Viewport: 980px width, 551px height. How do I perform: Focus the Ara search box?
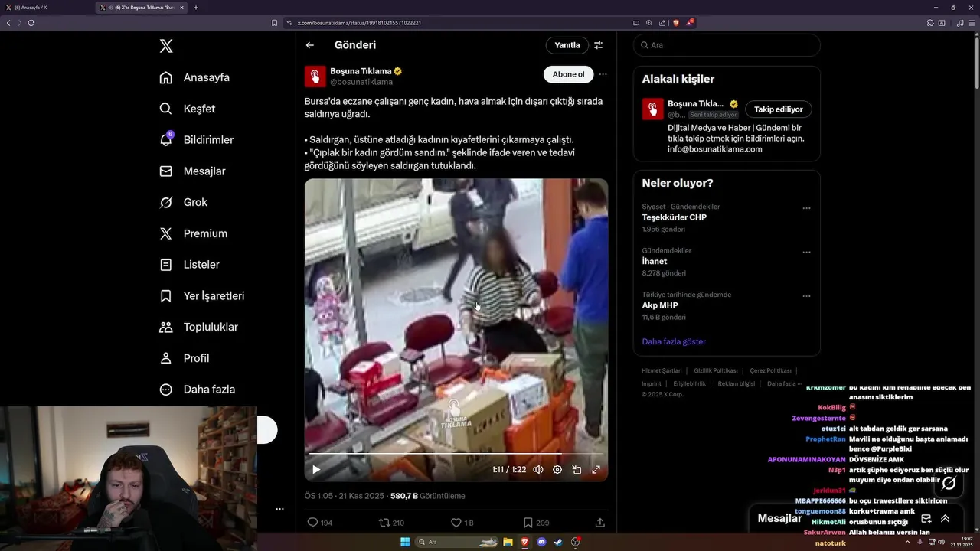[727, 45]
